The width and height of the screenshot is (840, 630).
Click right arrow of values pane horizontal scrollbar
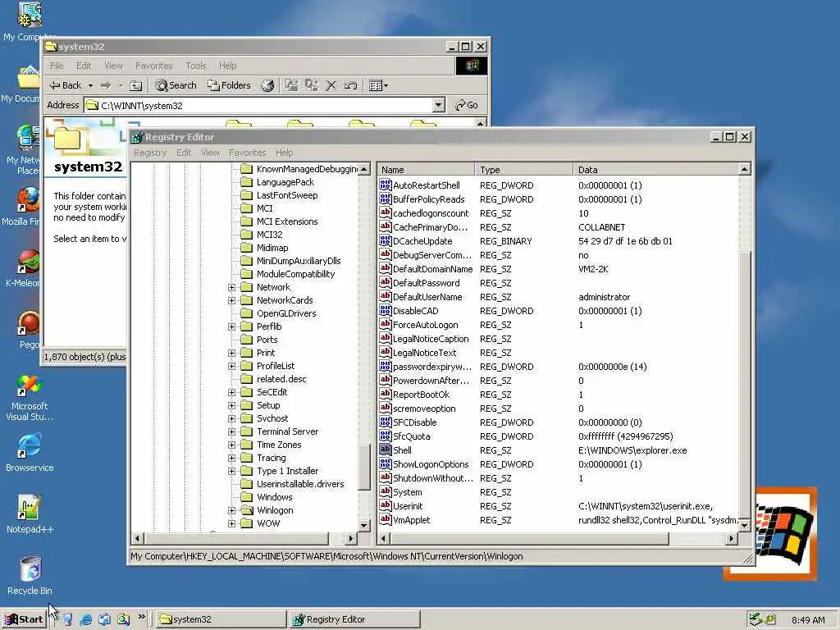pos(731,538)
